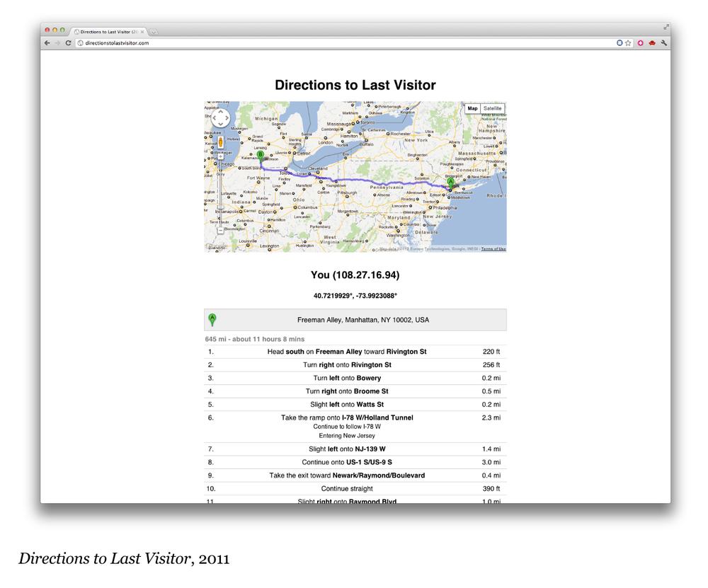The width and height of the screenshot is (708, 588).
Task: Reload the page with the refresh icon
Action: tap(68, 43)
